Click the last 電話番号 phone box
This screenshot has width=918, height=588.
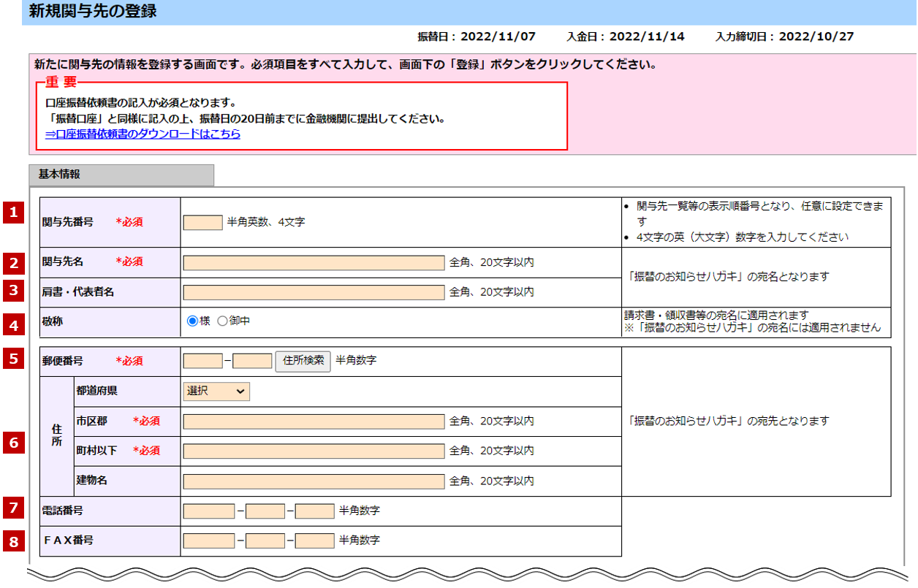click(x=314, y=511)
